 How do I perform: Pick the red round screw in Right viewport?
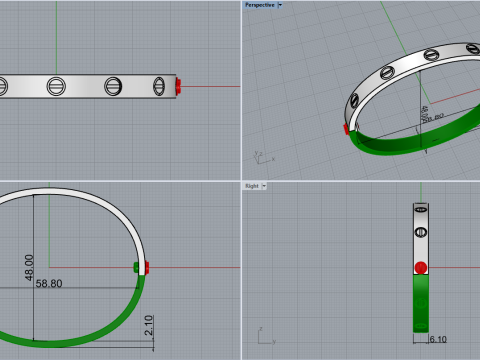coord(421,268)
